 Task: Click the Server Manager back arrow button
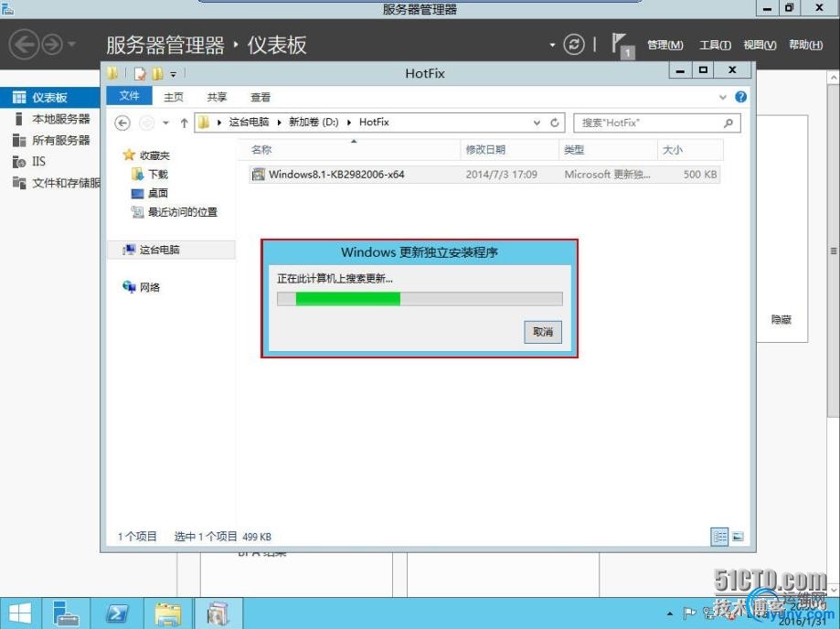pyautogui.click(x=24, y=44)
